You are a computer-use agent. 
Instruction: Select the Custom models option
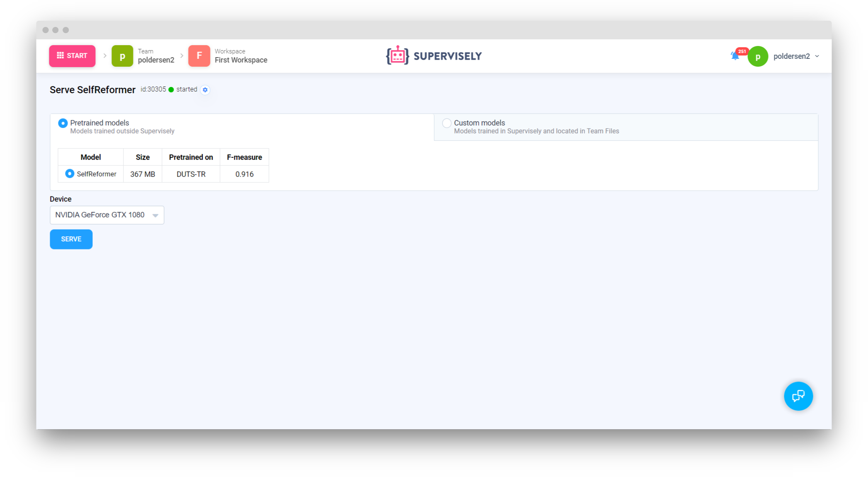point(447,123)
